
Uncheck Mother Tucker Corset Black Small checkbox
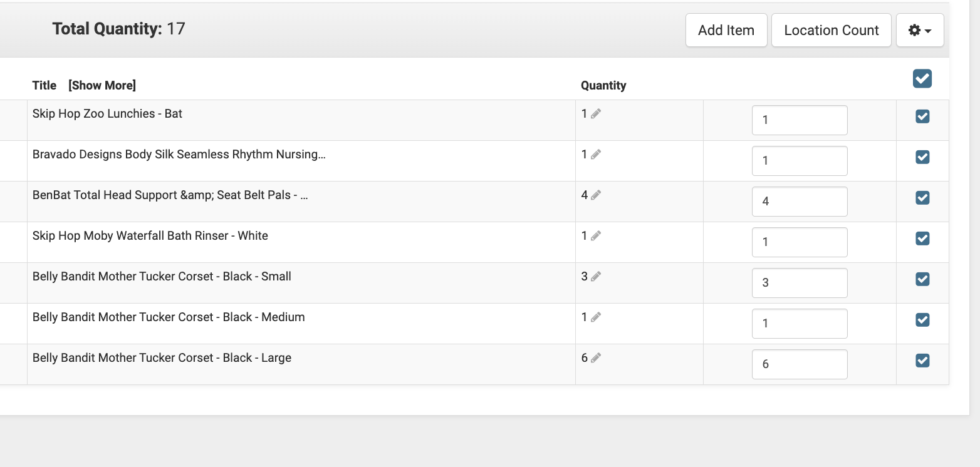click(922, 279)
